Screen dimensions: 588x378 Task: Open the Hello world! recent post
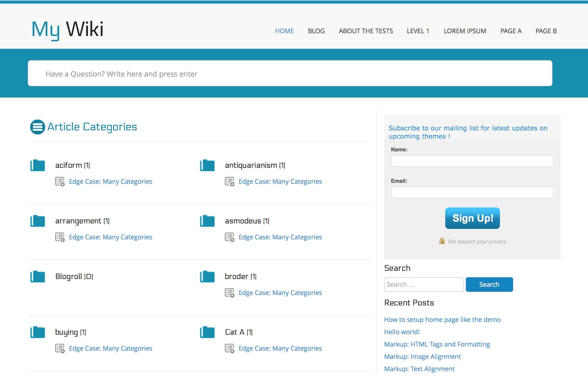pos(402,332)
